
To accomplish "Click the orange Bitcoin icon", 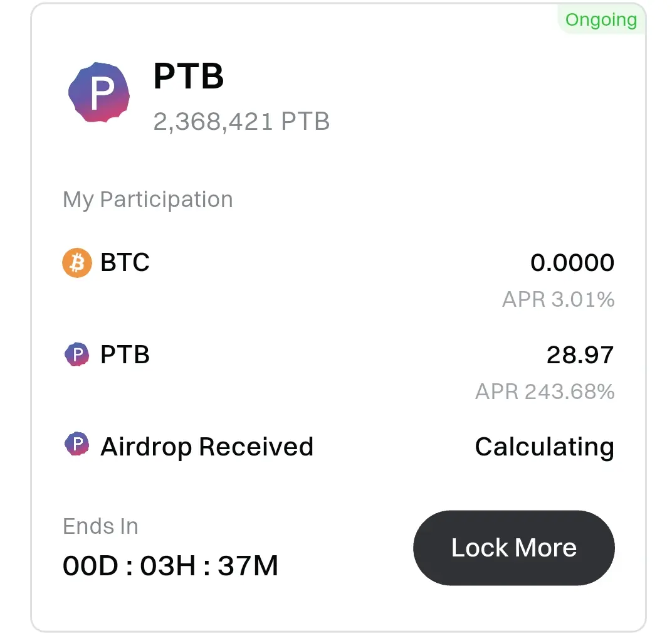I will click(x=77, y=262).
